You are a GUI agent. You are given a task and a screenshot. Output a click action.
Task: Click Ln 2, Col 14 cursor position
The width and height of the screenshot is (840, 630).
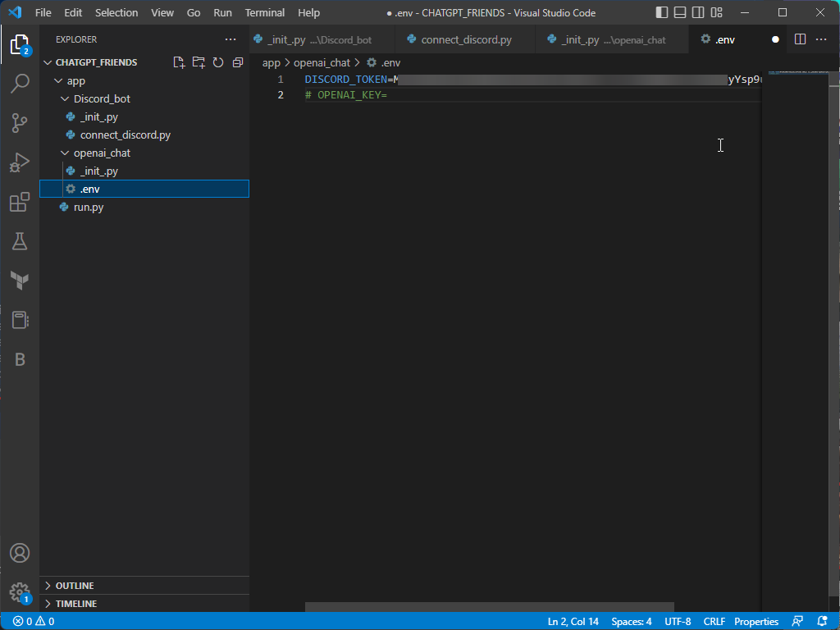pos(573,622)
